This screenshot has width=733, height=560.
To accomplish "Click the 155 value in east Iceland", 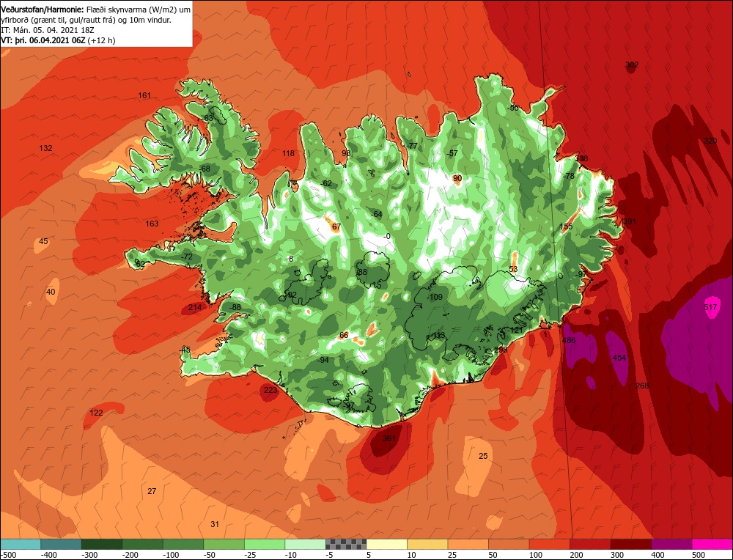I will pos(566,226).
